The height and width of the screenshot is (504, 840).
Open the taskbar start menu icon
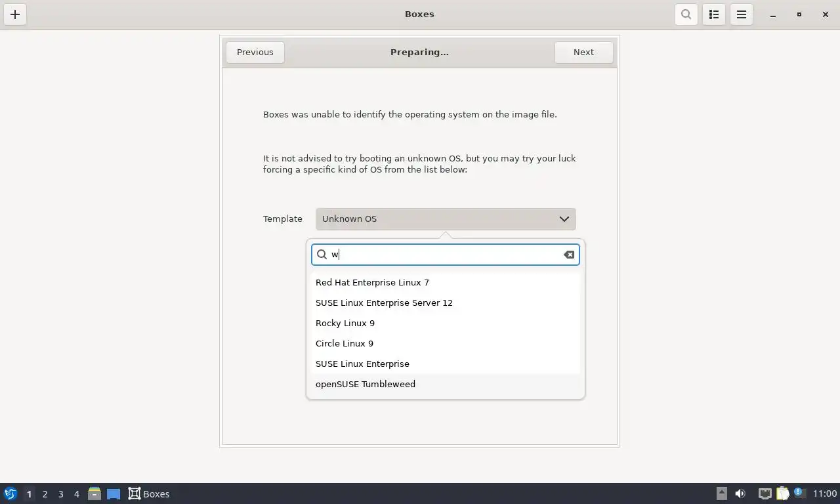pos(10,493)
